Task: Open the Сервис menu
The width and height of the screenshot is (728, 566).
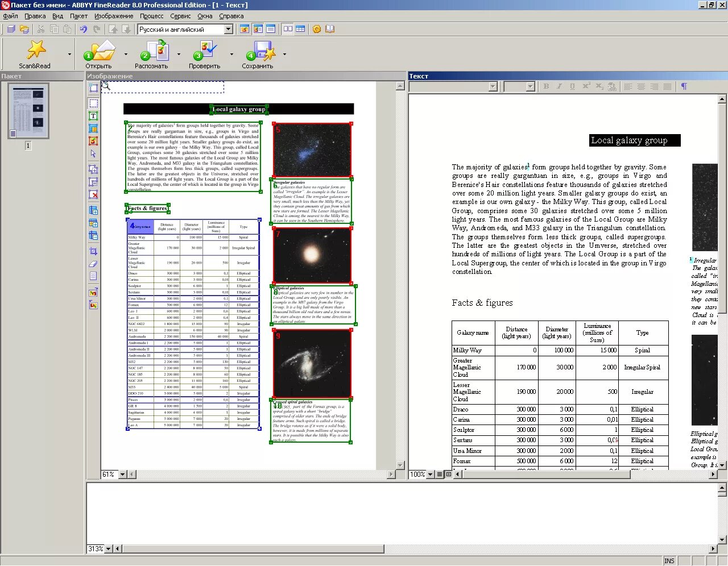Action: (180, 16)
